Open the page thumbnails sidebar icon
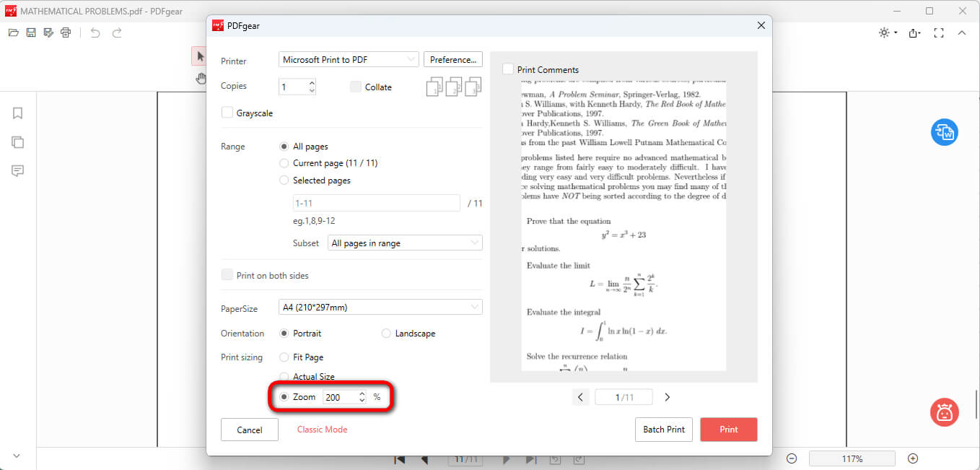The height and width of the screenshot is (470, 980). (18, 142)
